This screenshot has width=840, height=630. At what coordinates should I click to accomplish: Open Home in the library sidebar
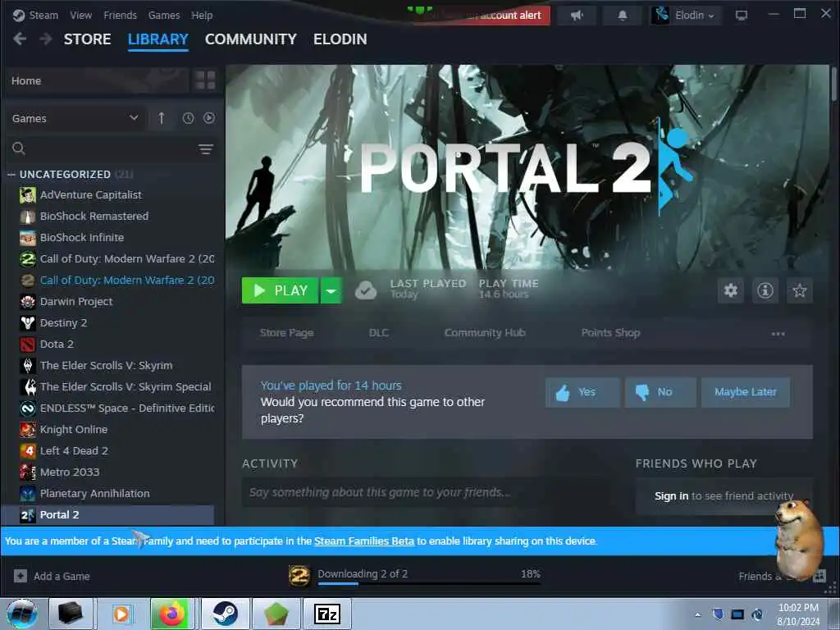pos(97,80)
